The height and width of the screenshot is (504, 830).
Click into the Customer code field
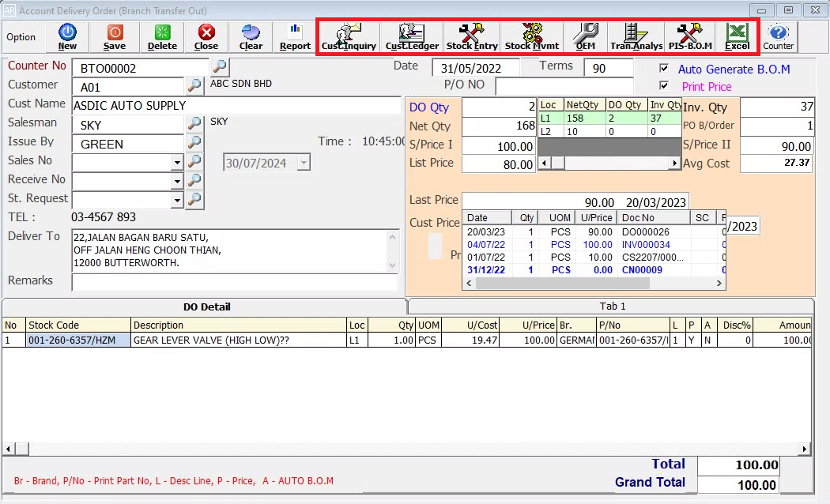[128, 87]
